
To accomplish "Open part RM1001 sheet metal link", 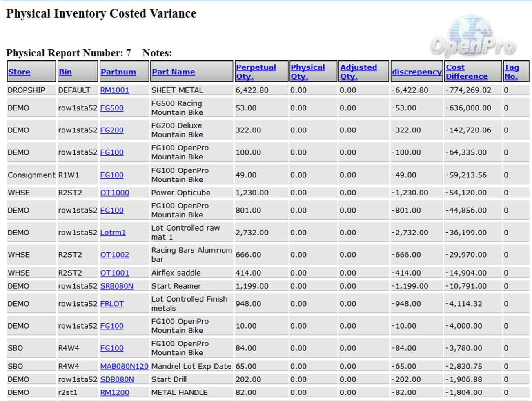I will point(115,90).
